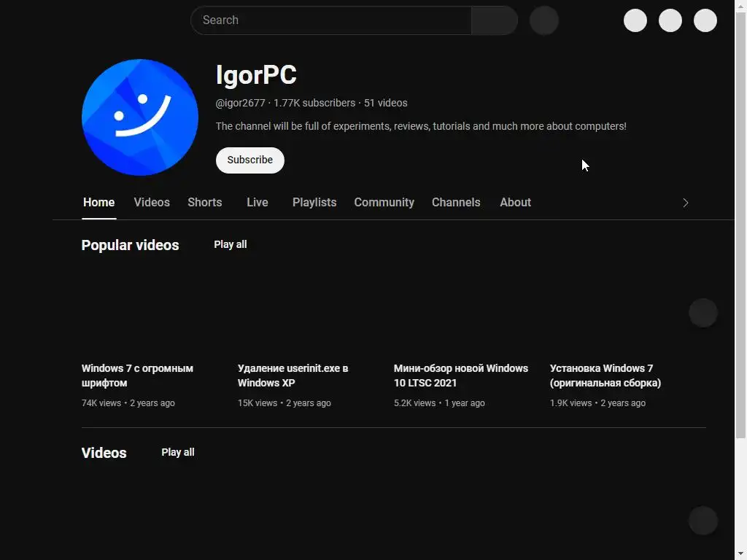Open the Shorts tab
The width and height of the screenshot is (747, 560).
click(205, 203)
